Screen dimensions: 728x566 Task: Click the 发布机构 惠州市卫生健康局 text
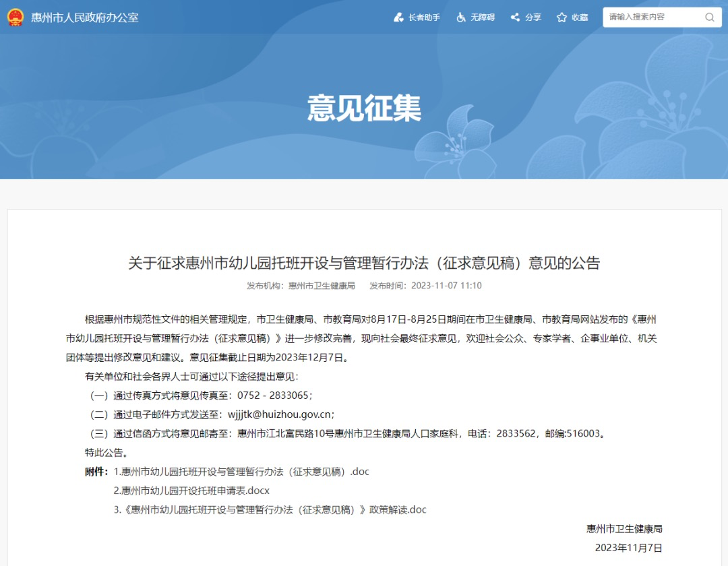[301, 286]
